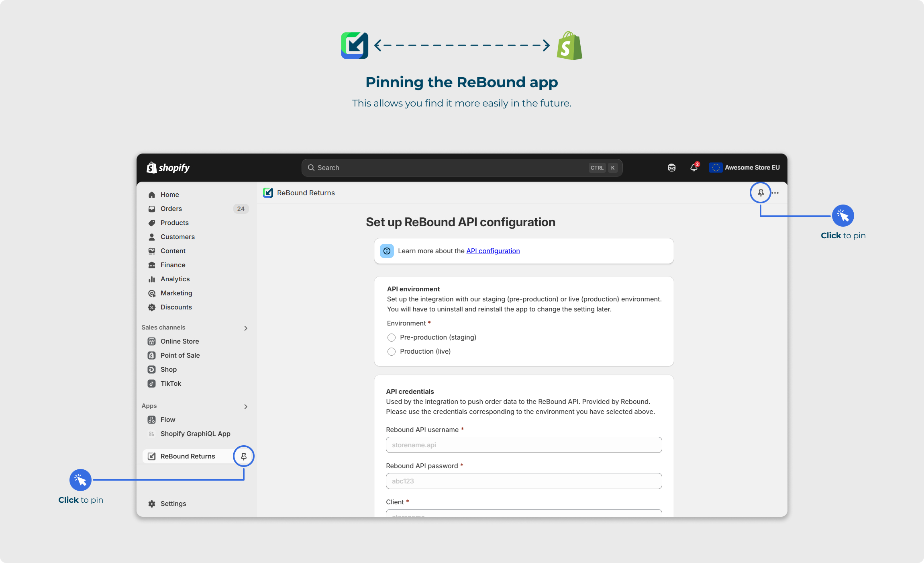This screenshot has width=924, height=563.
Task: Click the pin icon in the app header
Action: coord(761,193)
